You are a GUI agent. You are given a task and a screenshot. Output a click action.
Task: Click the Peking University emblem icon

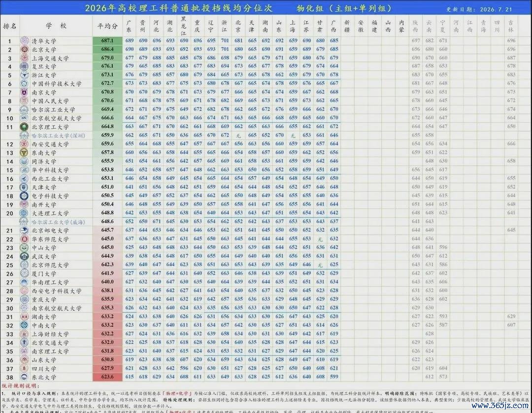coord(25,50)
